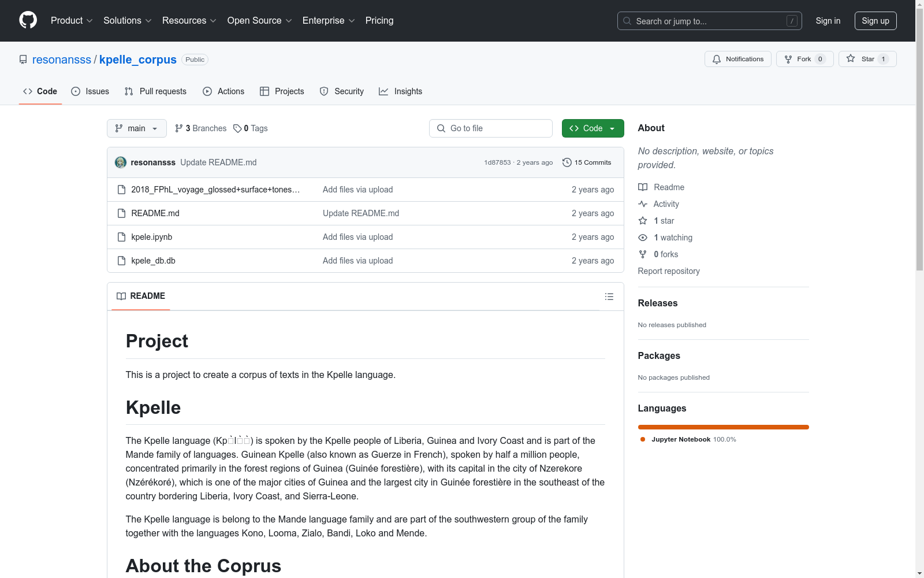The height and width of the screenshot is (578, 924).
Task: Click the Jupyter Notebook language link
Action: (694, 439)
